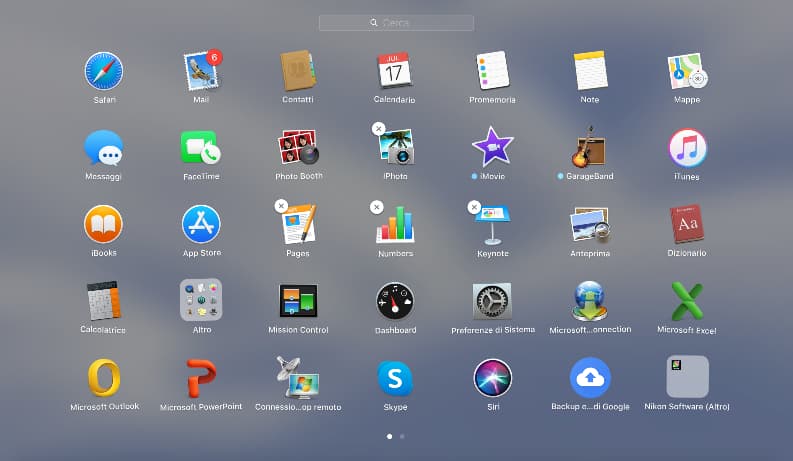Image resolution: width=793 pixels, height=461 pixels.
Task: Open Numbers spreadsheet app
Action: [395, 224]
